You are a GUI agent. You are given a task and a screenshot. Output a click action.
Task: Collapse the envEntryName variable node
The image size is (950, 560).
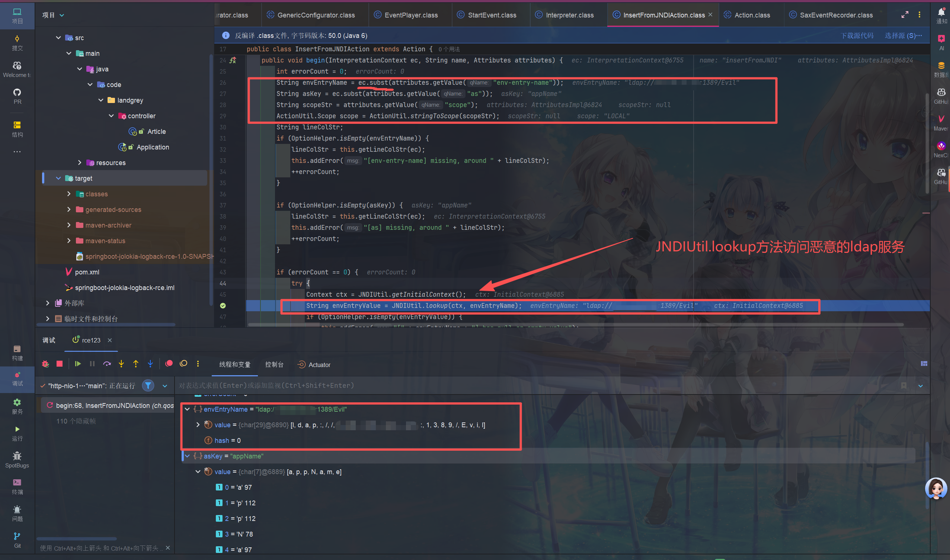(187, 409)
